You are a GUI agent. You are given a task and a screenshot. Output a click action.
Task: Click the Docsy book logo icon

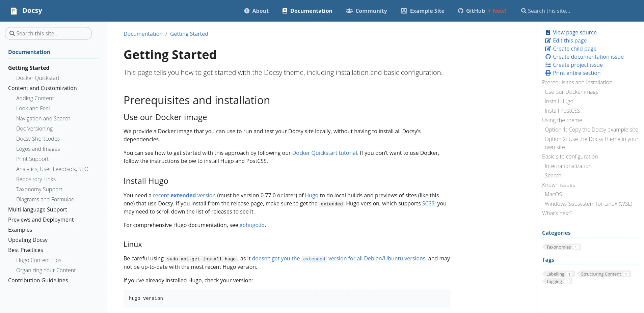click(x=14, y=10)
